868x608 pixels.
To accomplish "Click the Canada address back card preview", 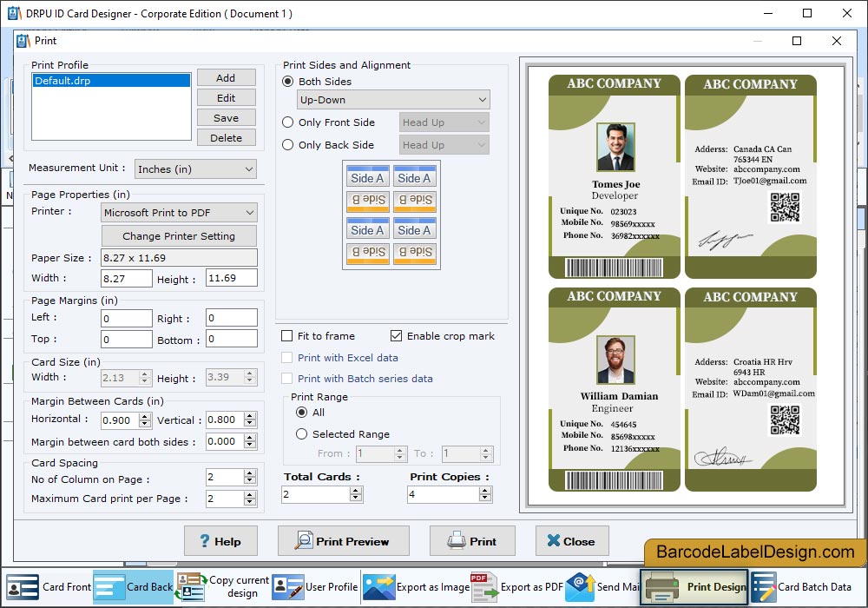I will point(751,176).
